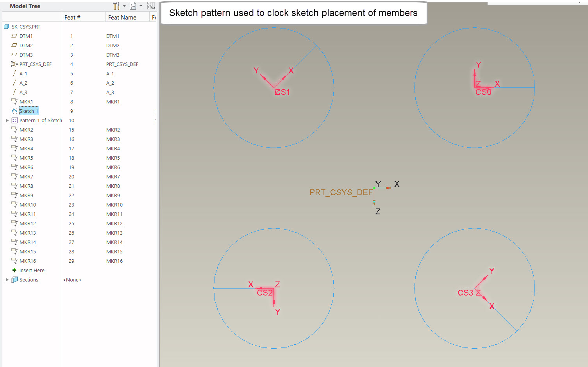Select the SK_CSYS.PRT root node
The width and height of the screenshot is (588, 367).
click(x=25, y=27)
